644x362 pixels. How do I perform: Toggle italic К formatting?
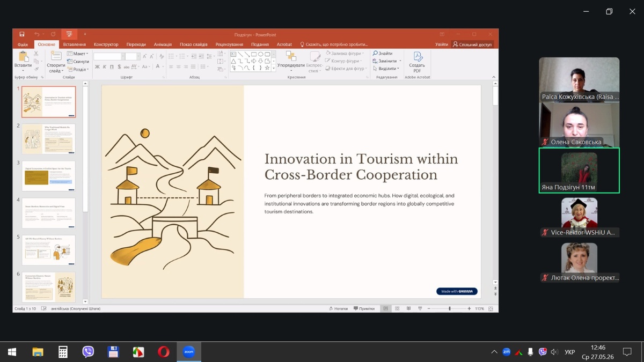point(104,67)
